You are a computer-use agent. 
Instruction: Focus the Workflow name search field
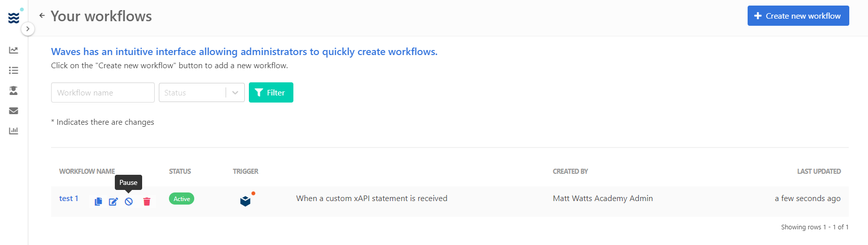coord(103,92)
